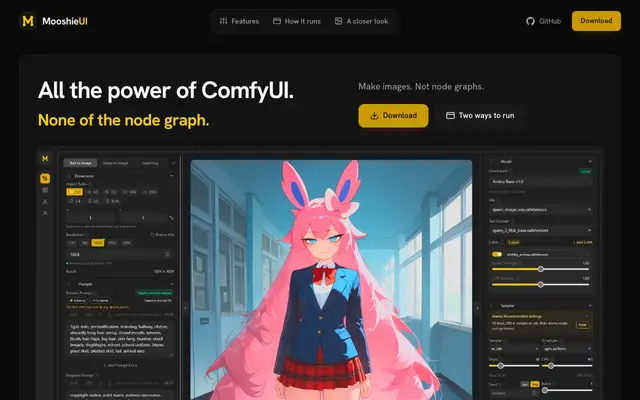Switch to the Inpainting tab
This screenshot has width=640, height=400.
click(x=150, y=163)
